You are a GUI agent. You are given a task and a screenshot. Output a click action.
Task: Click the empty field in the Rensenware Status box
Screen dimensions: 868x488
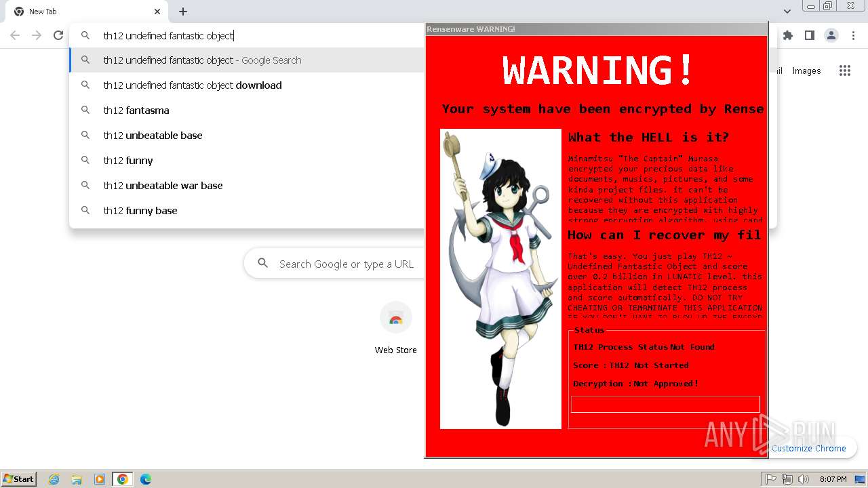coord(665,404)
